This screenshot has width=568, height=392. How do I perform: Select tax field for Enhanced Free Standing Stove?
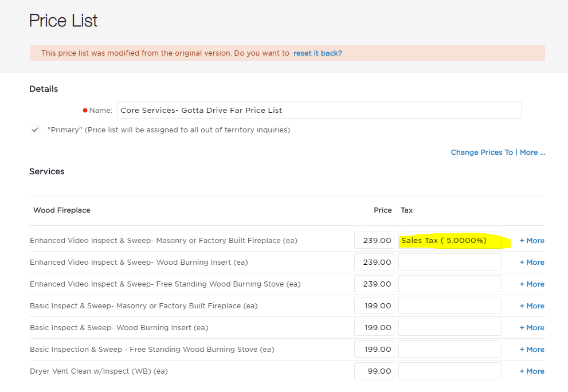coord(450,284)
